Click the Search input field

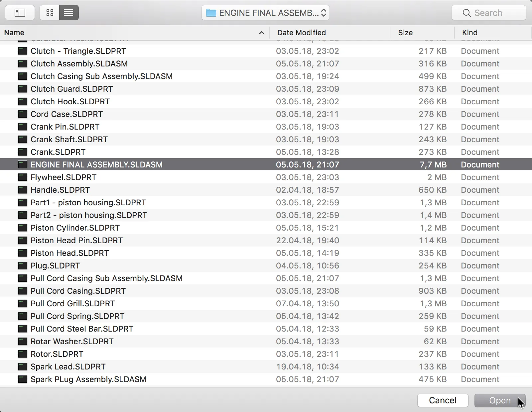pyautogui.click(x=489, y=13)
